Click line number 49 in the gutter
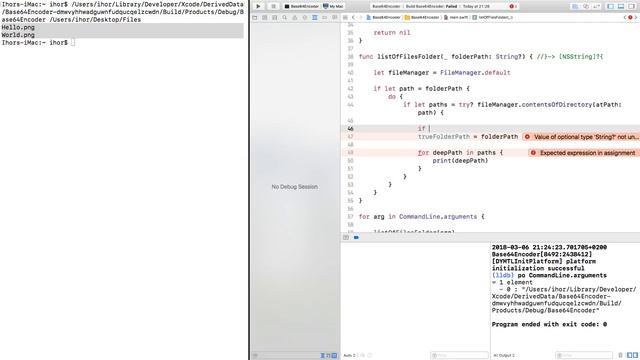 point(350,153)
